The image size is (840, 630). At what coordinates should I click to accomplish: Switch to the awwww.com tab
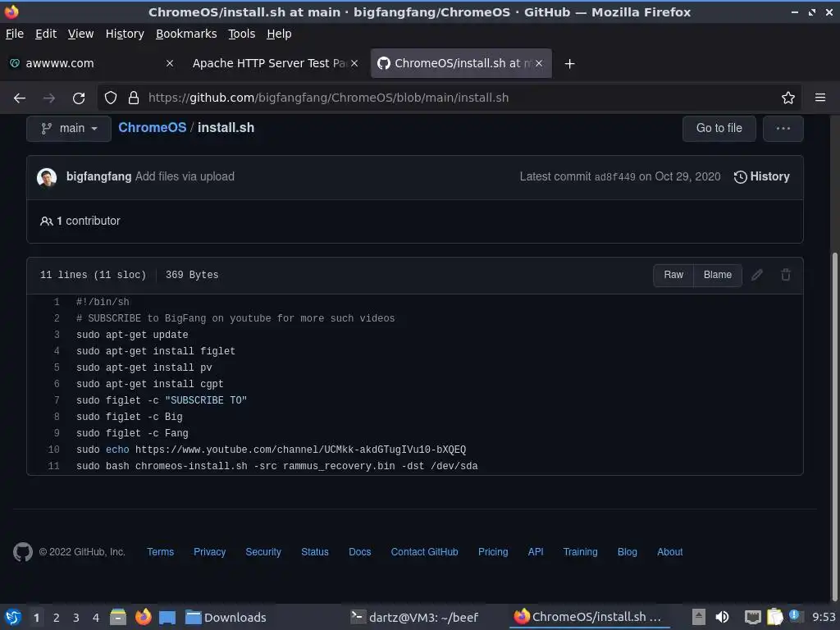(91, 63)
